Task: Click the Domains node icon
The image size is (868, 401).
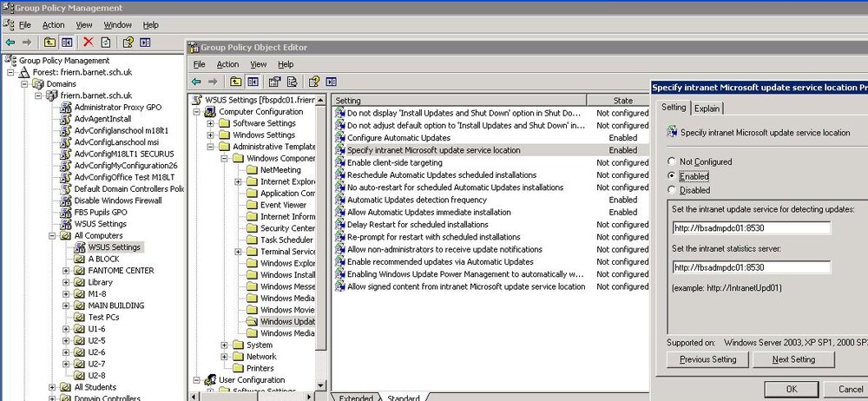Action: (x=38, y=84)
